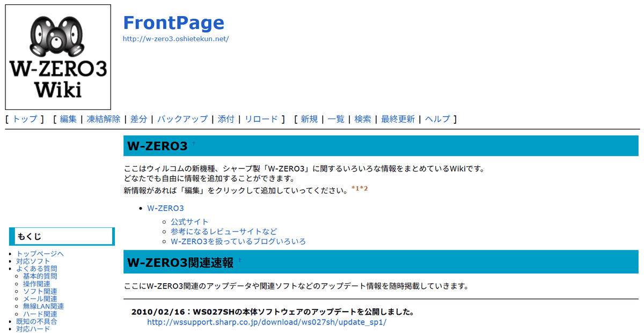The width and height of the screenshot is (644, 333).
Task: Open the 検索 search link
Action: (x=363, y=119)
